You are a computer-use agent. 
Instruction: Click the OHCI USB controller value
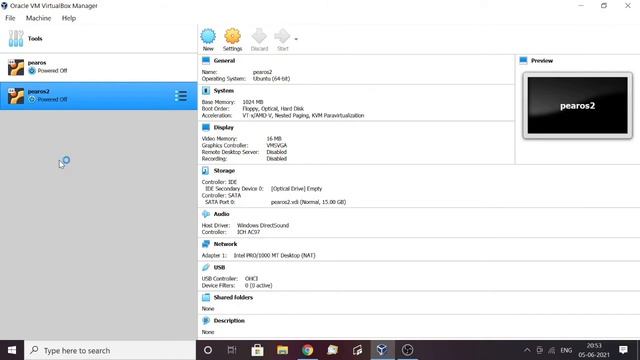tap(251, 279)
